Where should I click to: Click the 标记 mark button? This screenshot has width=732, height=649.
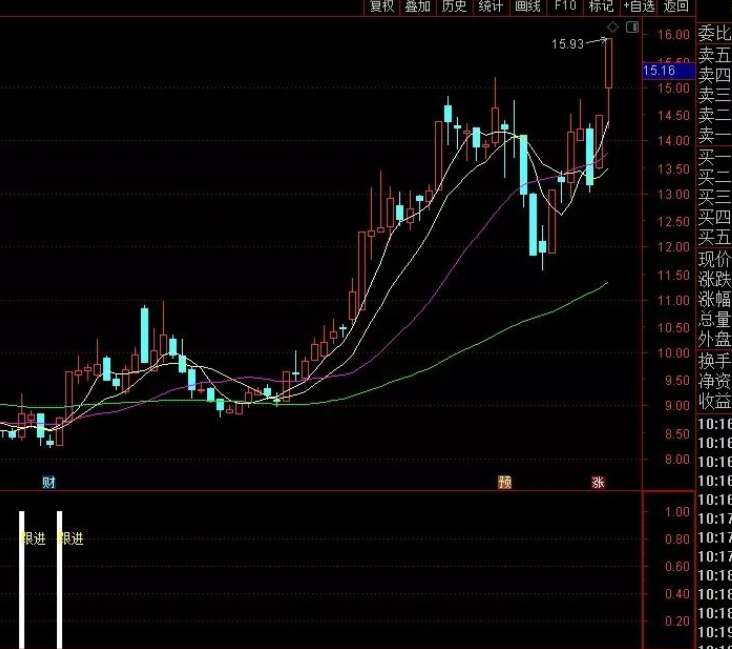click(601, 7)
